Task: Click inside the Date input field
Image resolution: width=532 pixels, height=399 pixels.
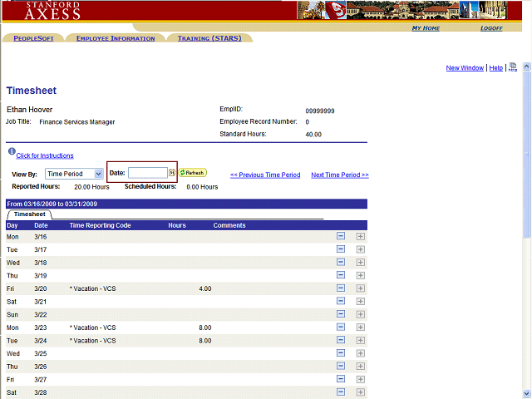Action: (147, 173)
